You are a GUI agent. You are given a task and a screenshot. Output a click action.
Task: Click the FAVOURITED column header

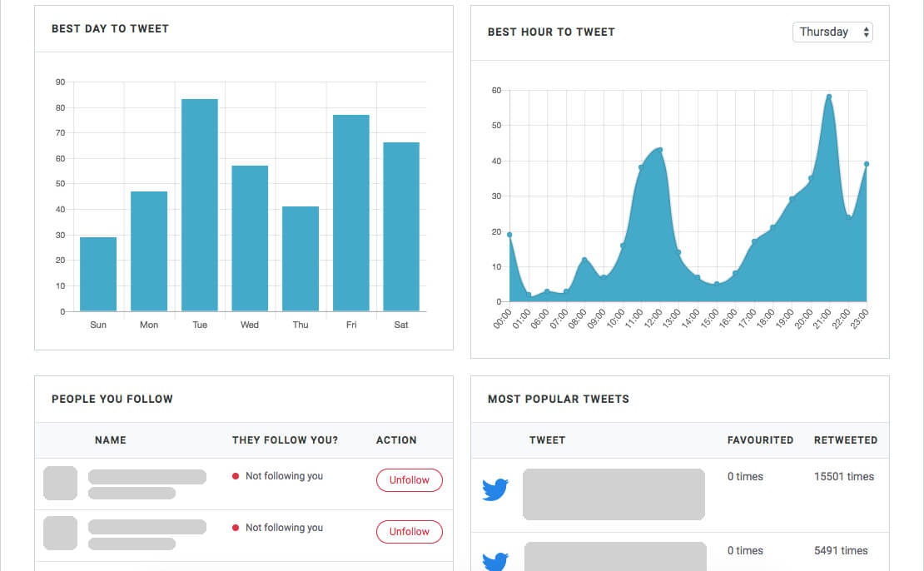coord(760,439)
